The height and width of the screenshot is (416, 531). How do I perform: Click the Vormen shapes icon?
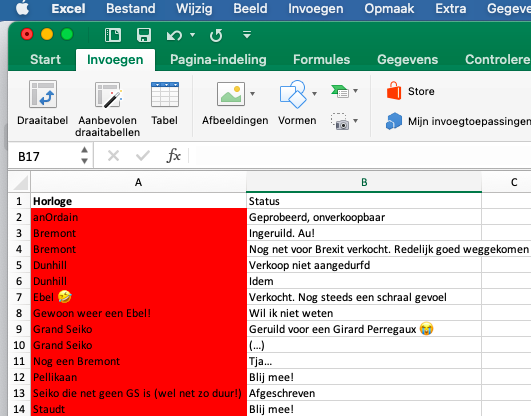(x=293, y=94)
